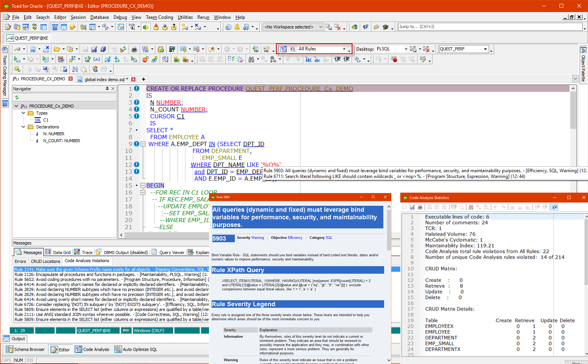Click the PL/SQL compile icon
Image resolution: width=588 pixels, height=364 pixels.
tap(88, 59)
